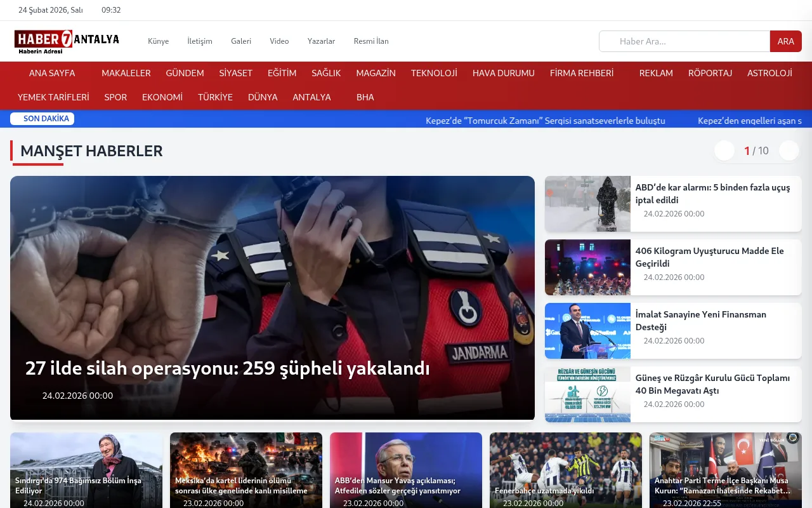Open the İletişim link
The image size is (812, 508).
coord(199,41)
